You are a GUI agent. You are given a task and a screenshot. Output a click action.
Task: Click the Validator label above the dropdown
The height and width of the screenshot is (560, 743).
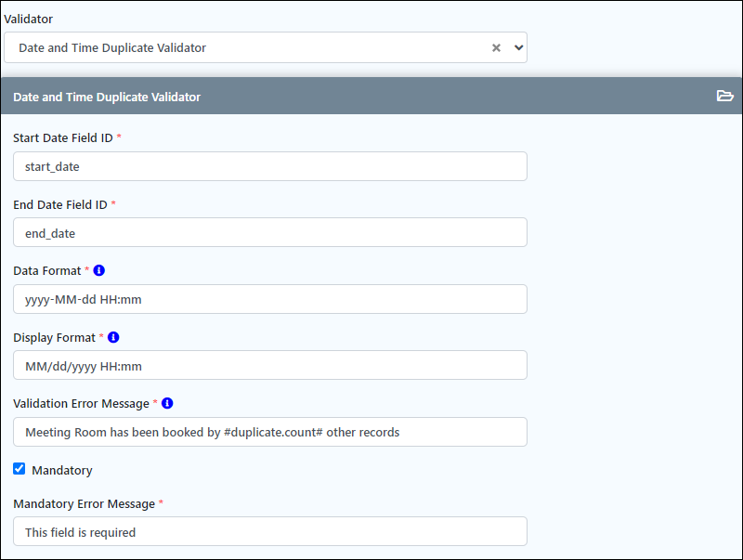(x=29, y=19)
